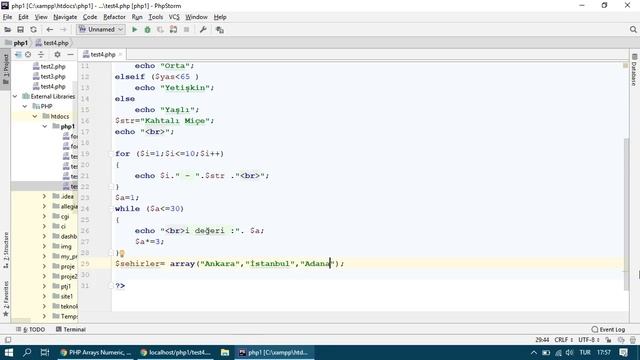Expand the .idea folder
Image resolution: width=640 pixels, height=360 pixels.
44,196
